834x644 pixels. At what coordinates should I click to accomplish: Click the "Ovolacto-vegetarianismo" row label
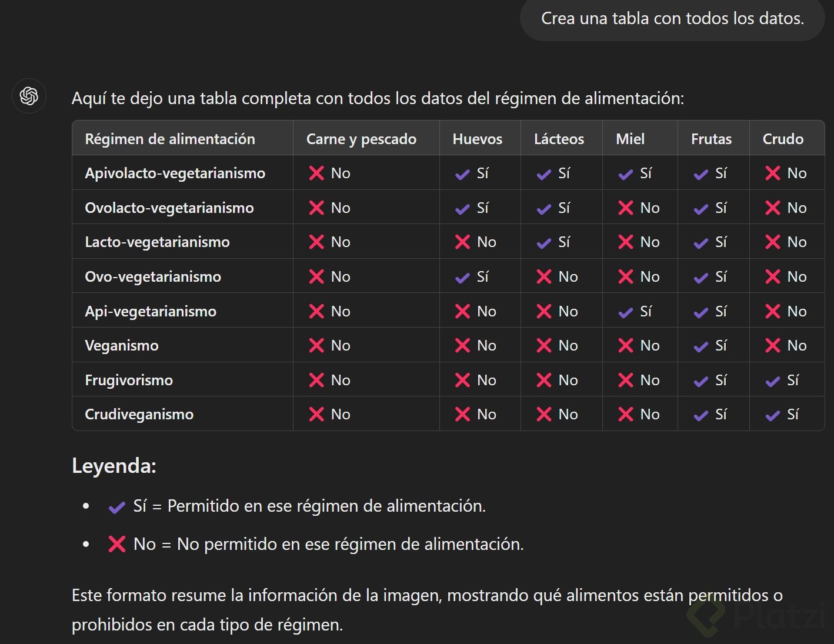169,208
